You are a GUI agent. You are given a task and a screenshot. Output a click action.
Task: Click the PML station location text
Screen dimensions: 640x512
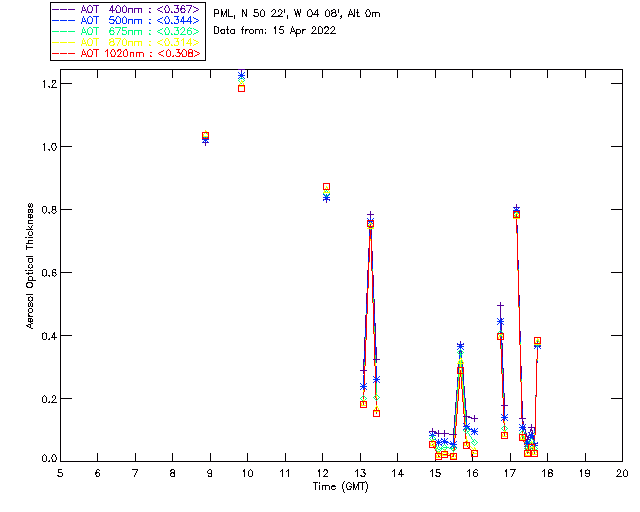click(x=297, y=14)
